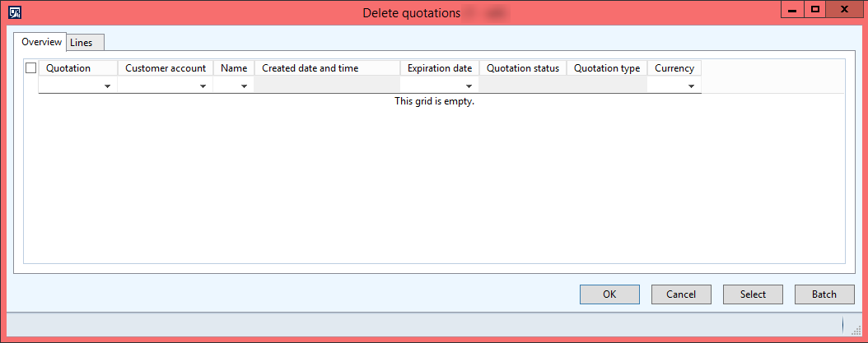Sort by Quotation column header
868x343 pixels.
point(68,68)
